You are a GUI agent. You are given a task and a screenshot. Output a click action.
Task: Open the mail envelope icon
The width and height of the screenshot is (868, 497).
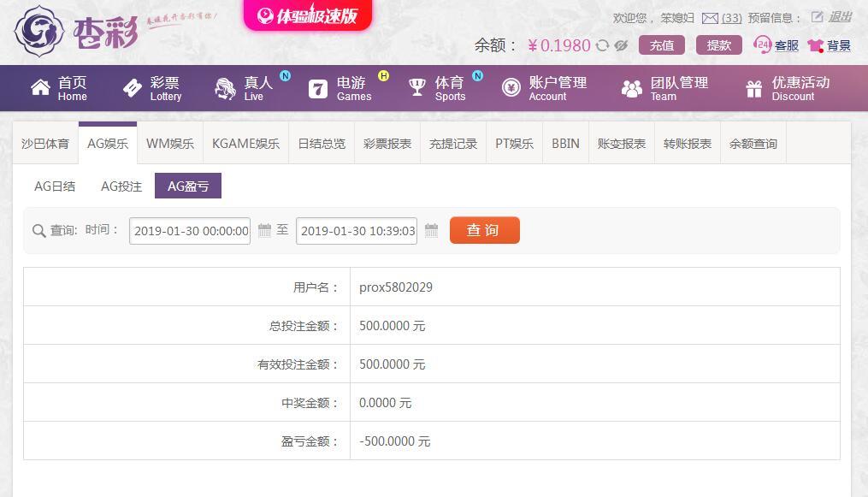[x=710, y=18]
